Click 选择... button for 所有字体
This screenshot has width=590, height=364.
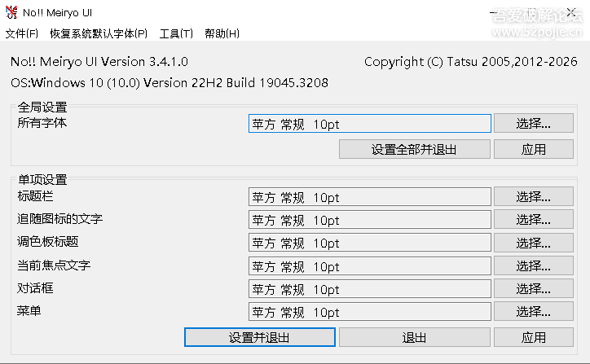coord(534,123)
